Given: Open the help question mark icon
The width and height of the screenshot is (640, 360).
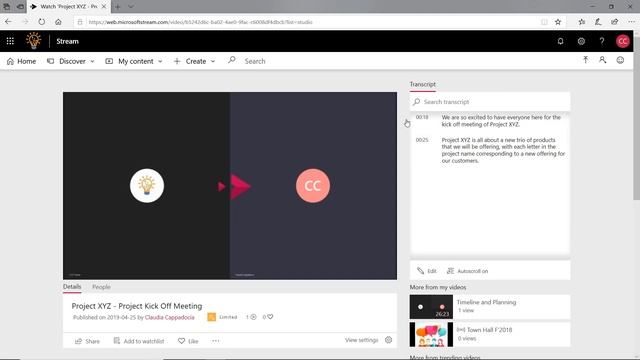Looking at the screenshot, I should tap(602, 41).
